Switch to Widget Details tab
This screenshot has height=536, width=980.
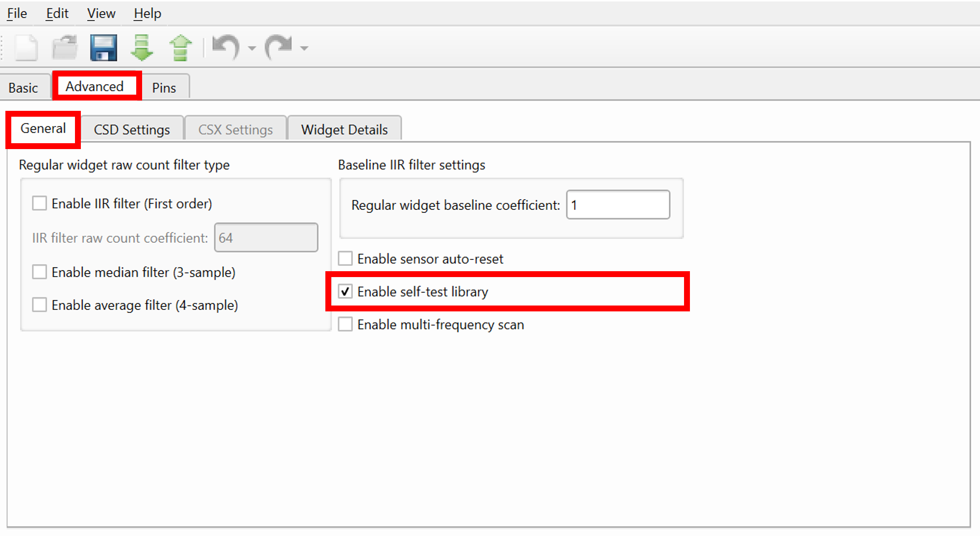(x=344, y=129)
